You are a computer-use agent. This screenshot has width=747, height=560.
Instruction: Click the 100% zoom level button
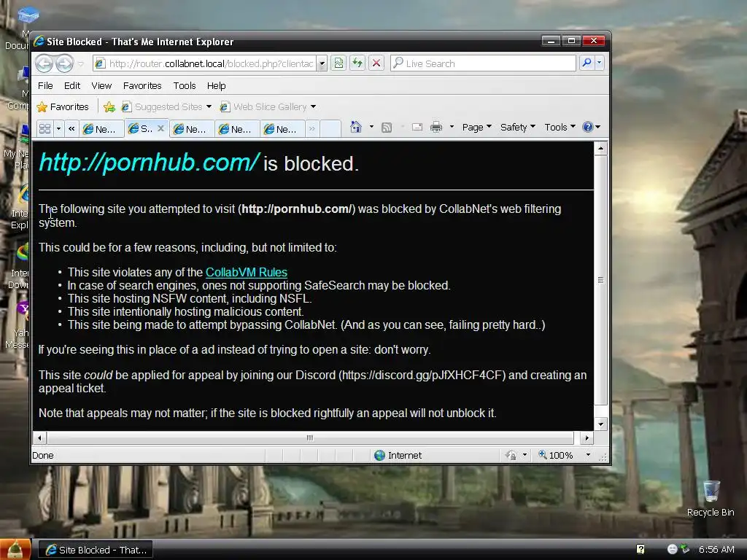[555, 455]
